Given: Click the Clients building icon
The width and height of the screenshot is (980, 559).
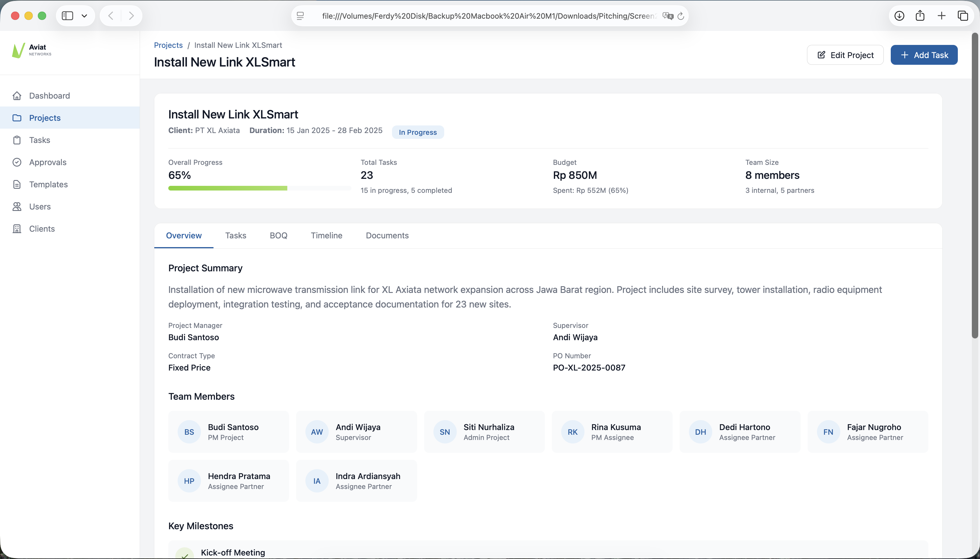Looking at the screenshot, I should [17, 229].
